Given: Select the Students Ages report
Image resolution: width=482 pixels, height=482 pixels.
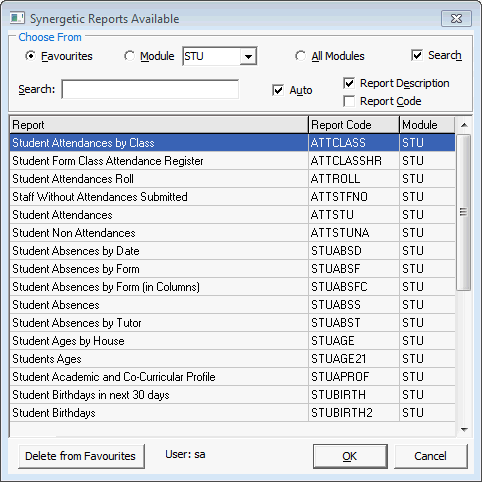Looking at the screenshot, I should pyautogui.click(x=232, y=359).
